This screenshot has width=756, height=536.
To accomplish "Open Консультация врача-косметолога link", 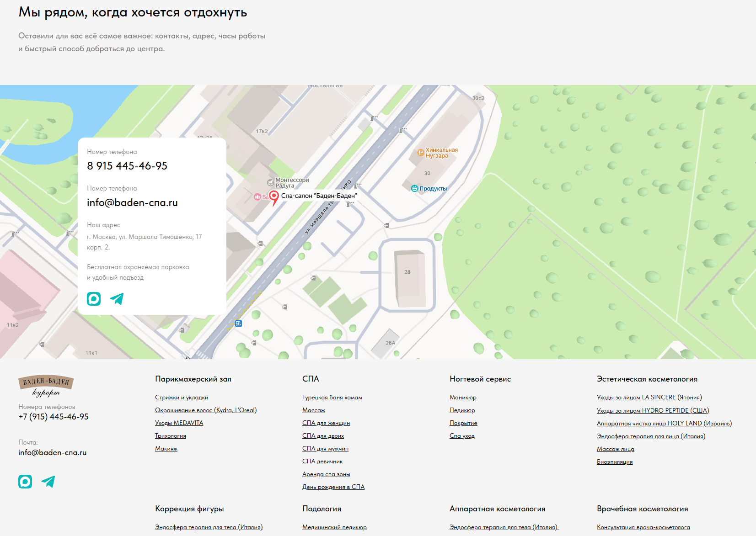I will [x=643, y=527].
